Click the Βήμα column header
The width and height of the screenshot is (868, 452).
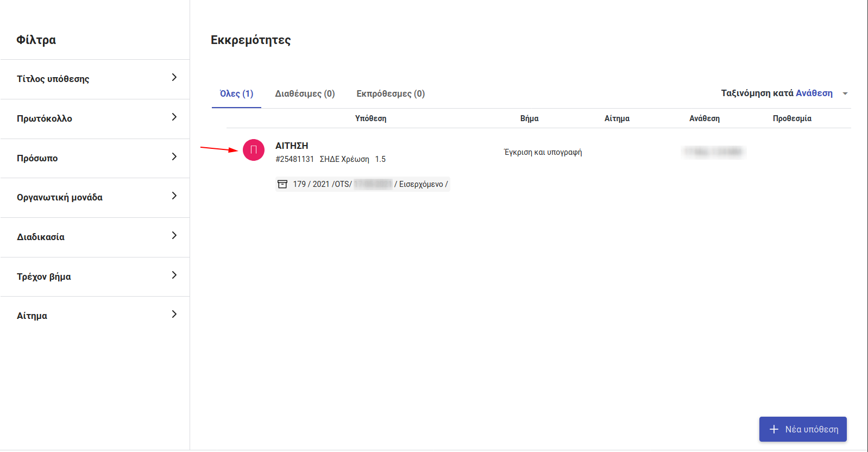[x=530, y=118]
